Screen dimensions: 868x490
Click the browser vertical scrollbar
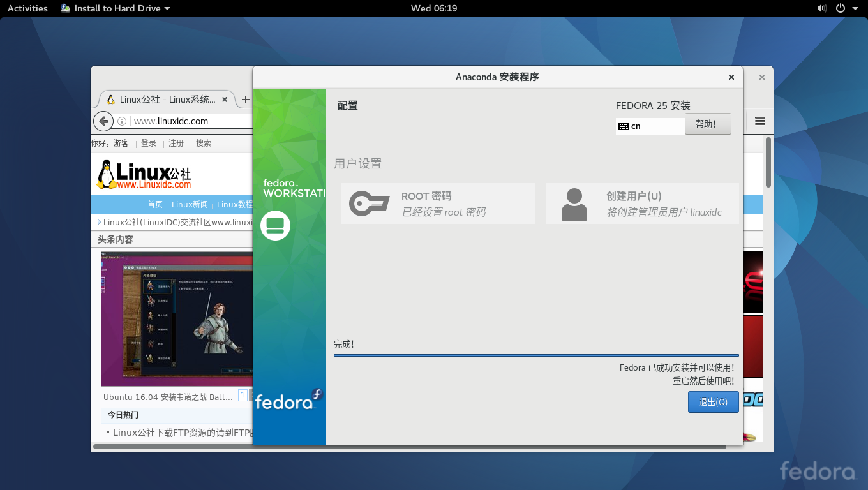click(x=768, y=163)
